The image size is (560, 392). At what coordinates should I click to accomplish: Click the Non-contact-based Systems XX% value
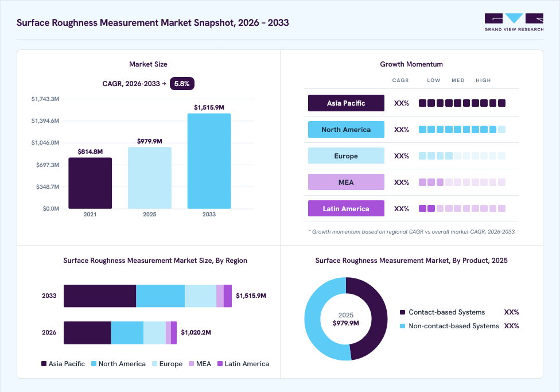511,326
